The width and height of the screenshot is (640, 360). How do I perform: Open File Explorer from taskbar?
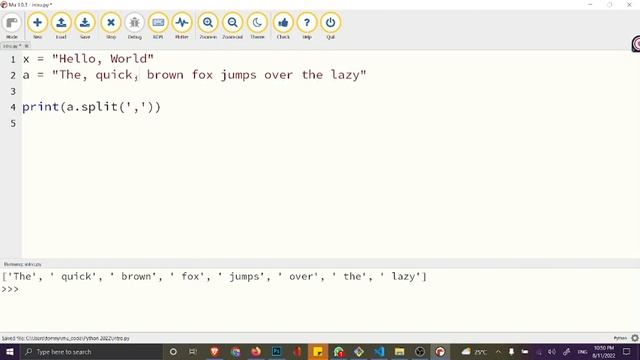[x=400, y=352]
